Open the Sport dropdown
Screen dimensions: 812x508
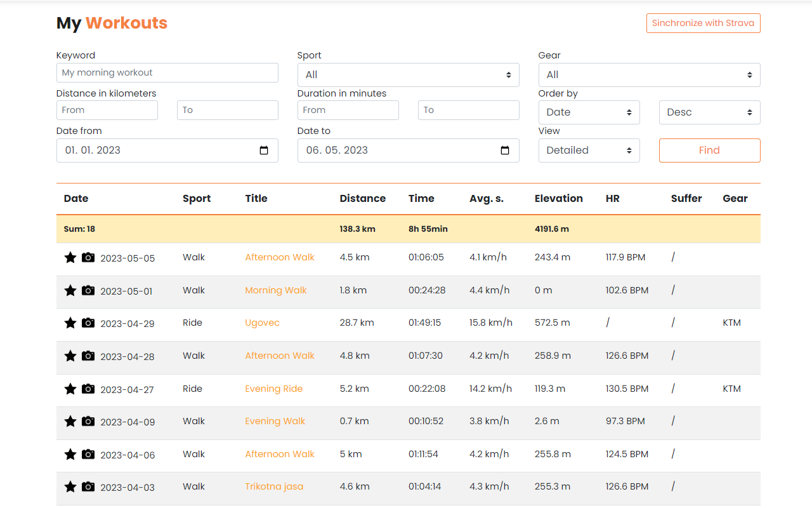[x=408, y=75]
